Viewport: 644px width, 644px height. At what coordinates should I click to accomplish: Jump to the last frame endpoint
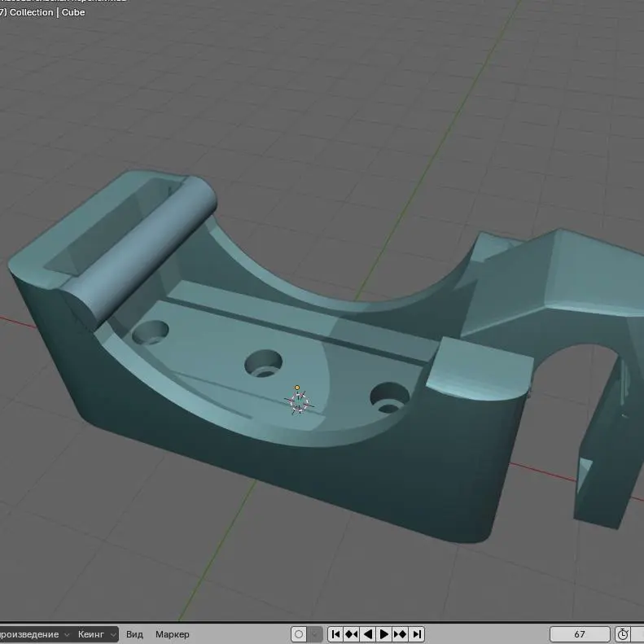(x=417, y=634)
